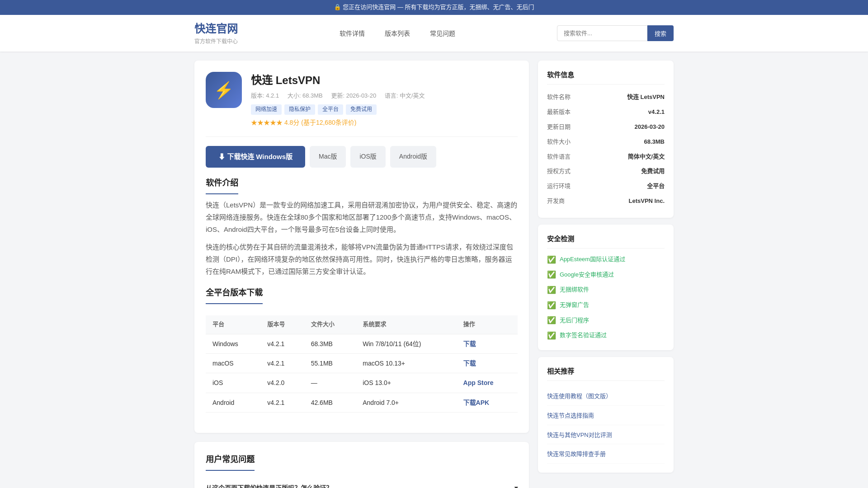Click the green check beside AppEsteem国际认证通过
The width and height of the screenshot is (868, 488).
pyautogui.click(x=552, y=259)
